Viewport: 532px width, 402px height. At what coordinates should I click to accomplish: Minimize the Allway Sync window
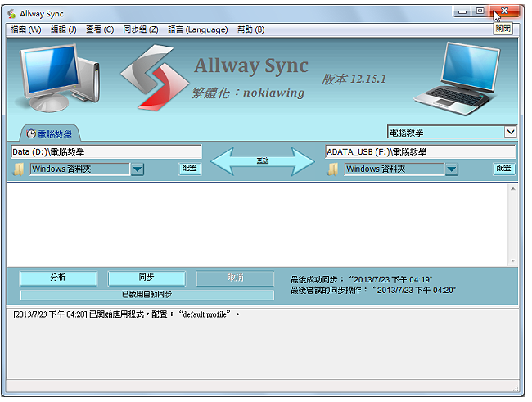click(x=462, y=11)
